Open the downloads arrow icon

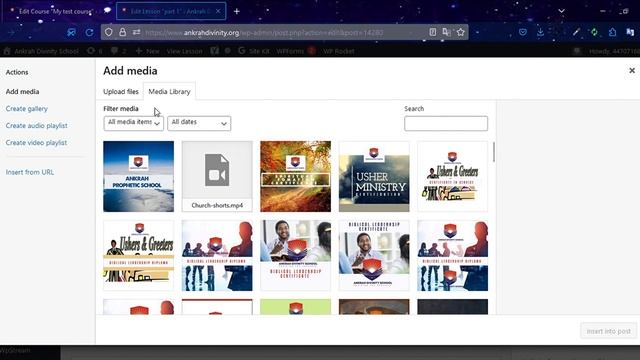(540, 32)
